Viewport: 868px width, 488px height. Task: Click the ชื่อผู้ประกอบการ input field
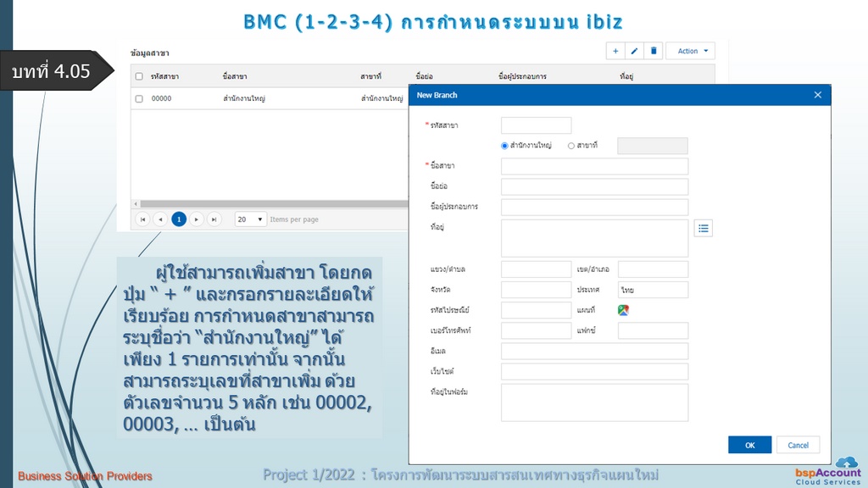click(x=594, y=207)
